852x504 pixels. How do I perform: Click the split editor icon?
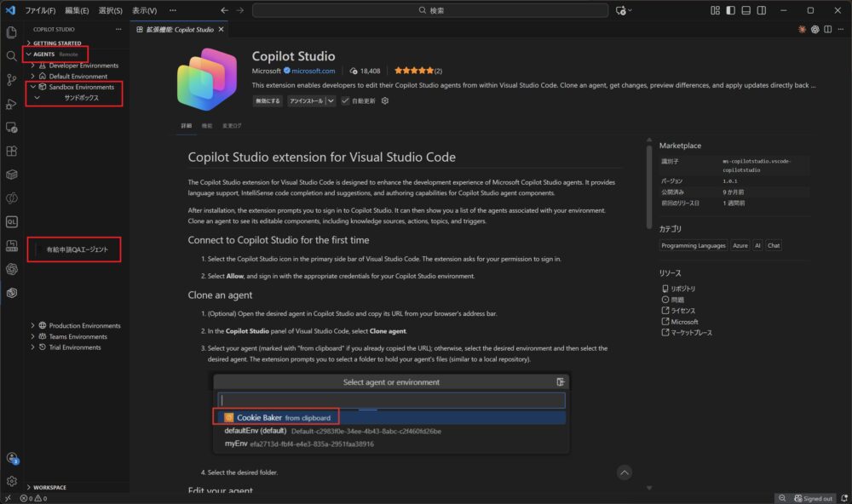click(x=829, y=29)
